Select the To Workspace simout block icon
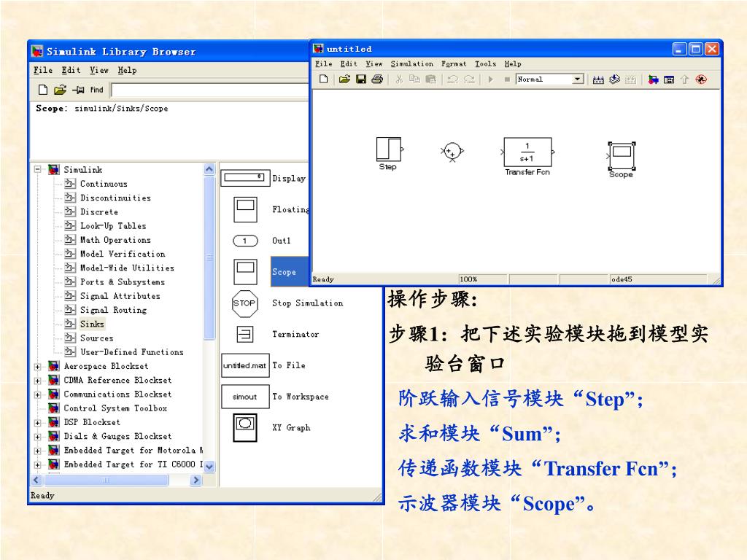This screenshot has height=560, width=747. coord(245,396)
